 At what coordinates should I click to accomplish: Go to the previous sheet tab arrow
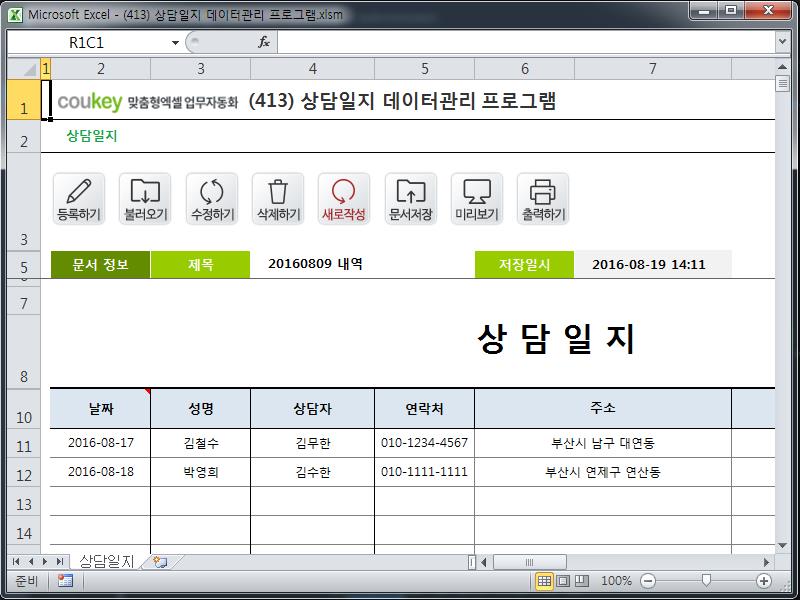coord(31,562)
